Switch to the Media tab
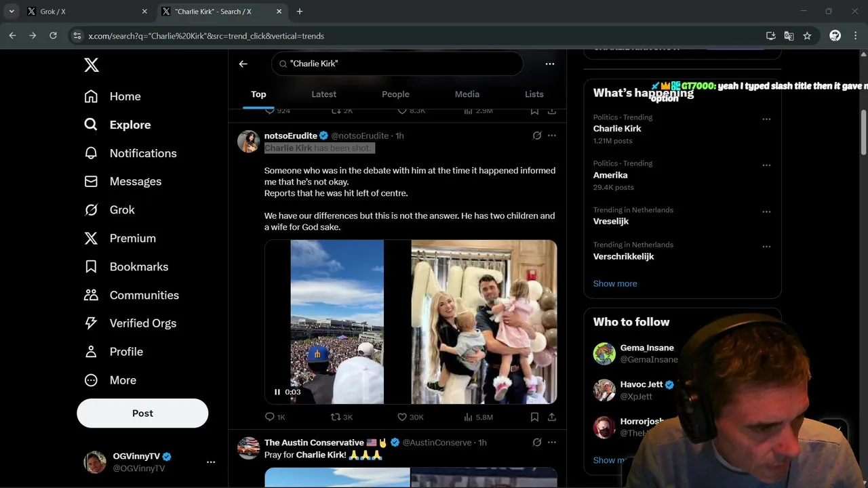Image resolution: width=868 pixels, height=488 pixels. pyautogui.click(x=467, y=94)
